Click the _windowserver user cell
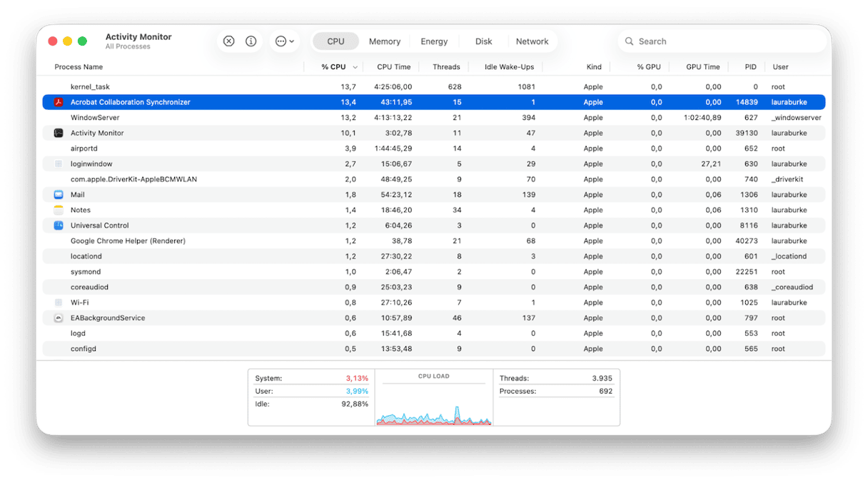 (796, 118)
